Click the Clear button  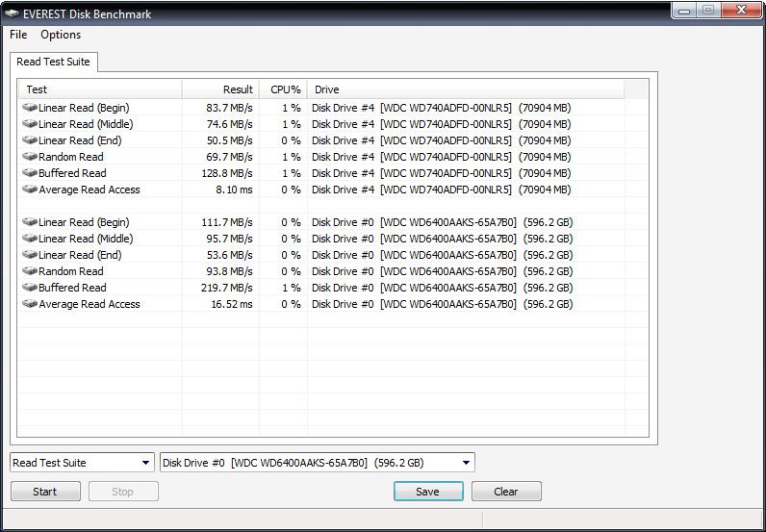(x=506, y=492)
